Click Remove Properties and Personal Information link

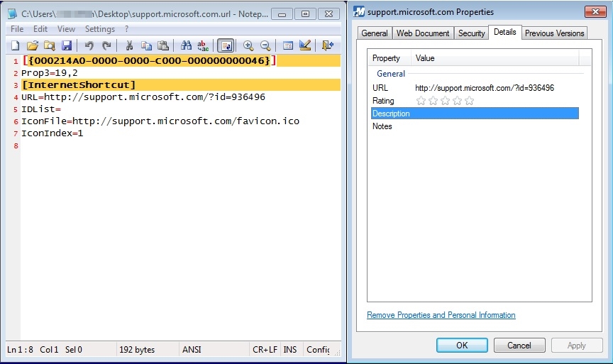coord(441,315)
